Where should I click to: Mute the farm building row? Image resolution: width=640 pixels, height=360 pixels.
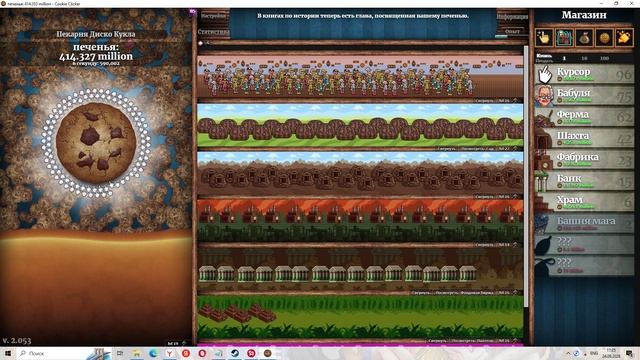tap(447, 149)
